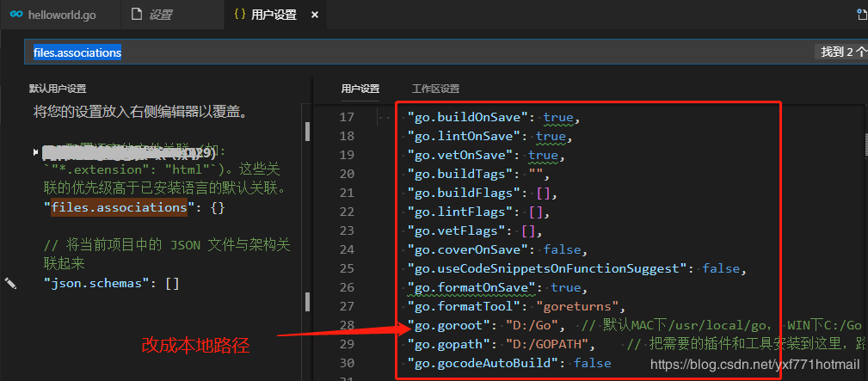Click the 默认用户设置 heading

click(58, 89)
